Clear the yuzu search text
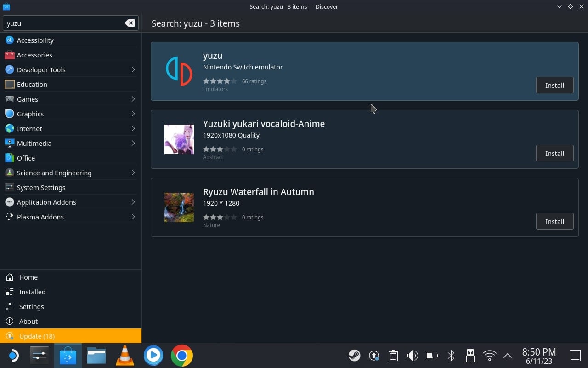 click(x=130, y=23)
